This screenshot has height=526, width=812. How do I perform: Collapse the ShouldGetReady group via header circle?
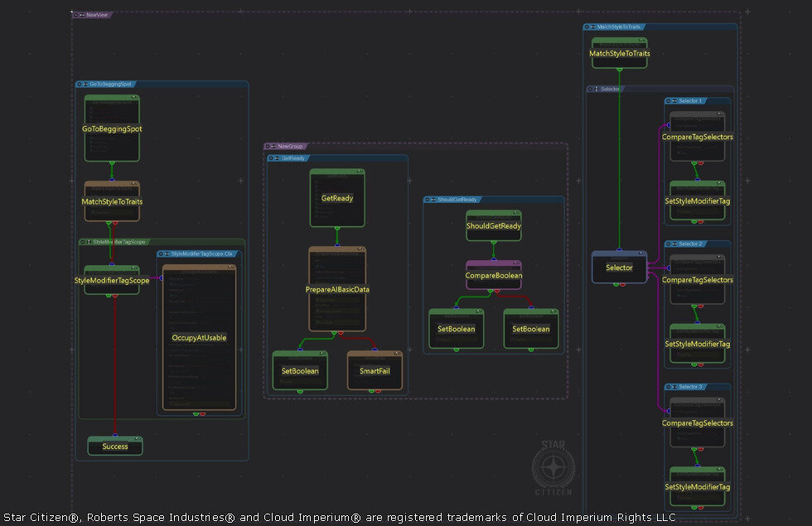pyautogui.click(x=428, y=200)
